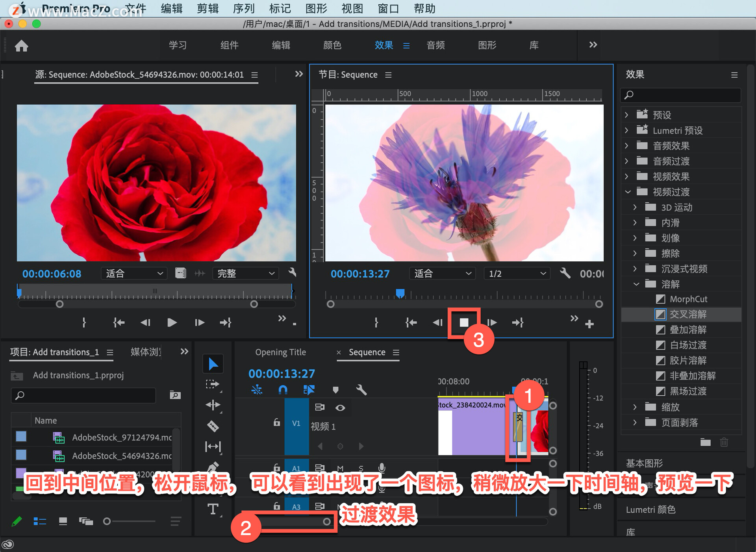Image resolution: width=756 pixels, height=552 pixels.
Task: Click New Bin folder icon in Effects
Action: click(x=705, y=442)
